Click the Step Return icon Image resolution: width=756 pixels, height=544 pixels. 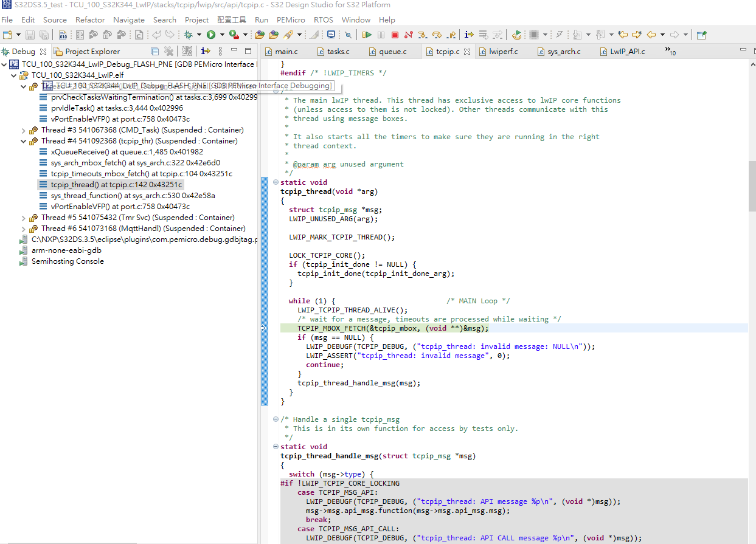451,35
